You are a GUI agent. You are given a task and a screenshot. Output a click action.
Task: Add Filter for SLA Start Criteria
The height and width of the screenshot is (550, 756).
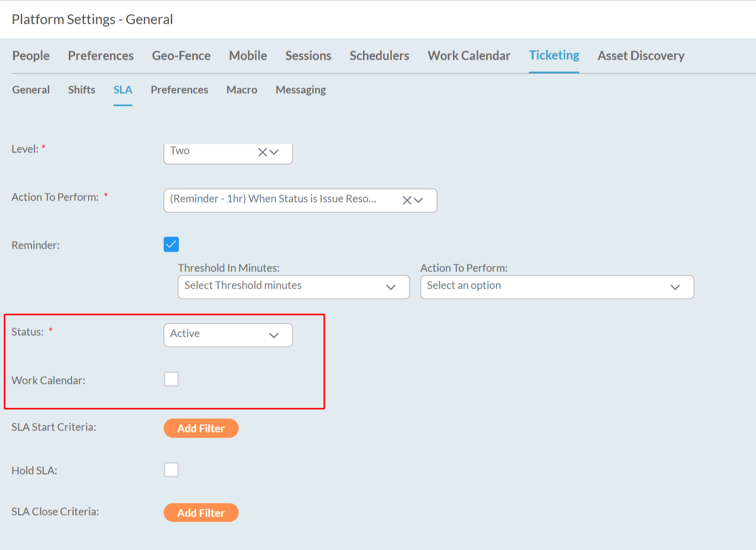click(x=201, y=428)
